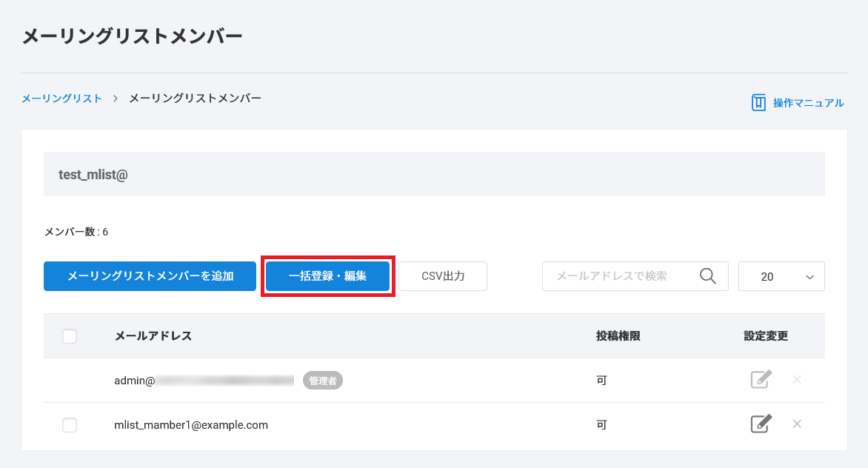Toggle the select-all checkbox in table header

click(70, 336)
